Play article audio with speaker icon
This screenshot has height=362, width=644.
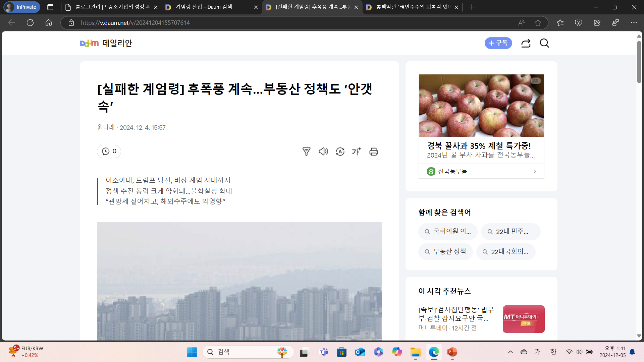tap(323, 152)
